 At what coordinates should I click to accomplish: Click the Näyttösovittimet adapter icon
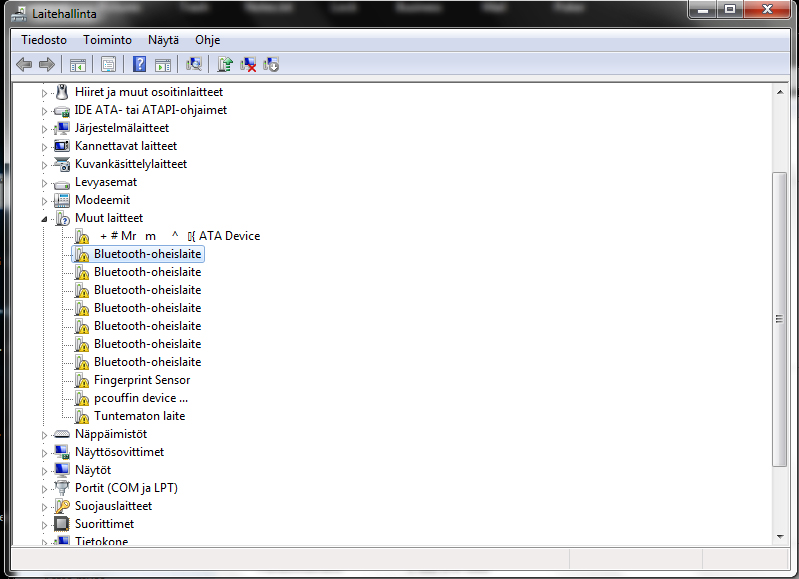tap(62, 452)
